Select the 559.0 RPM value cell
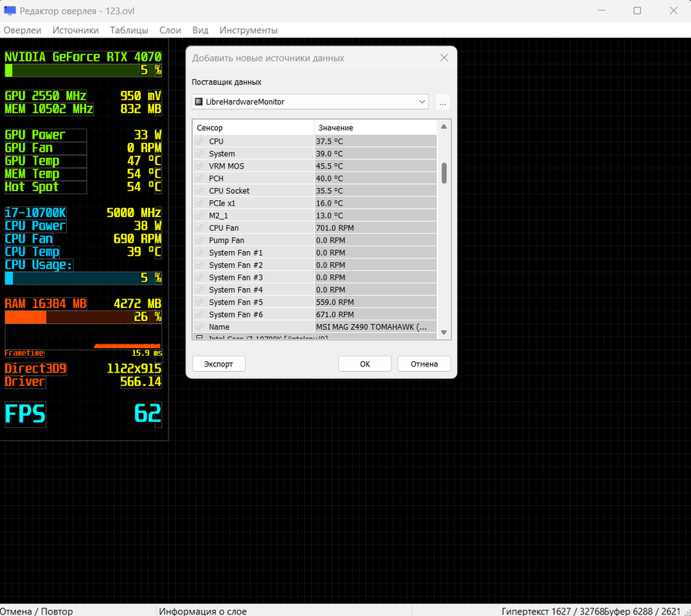691x616 pixels. coord(375,302)
